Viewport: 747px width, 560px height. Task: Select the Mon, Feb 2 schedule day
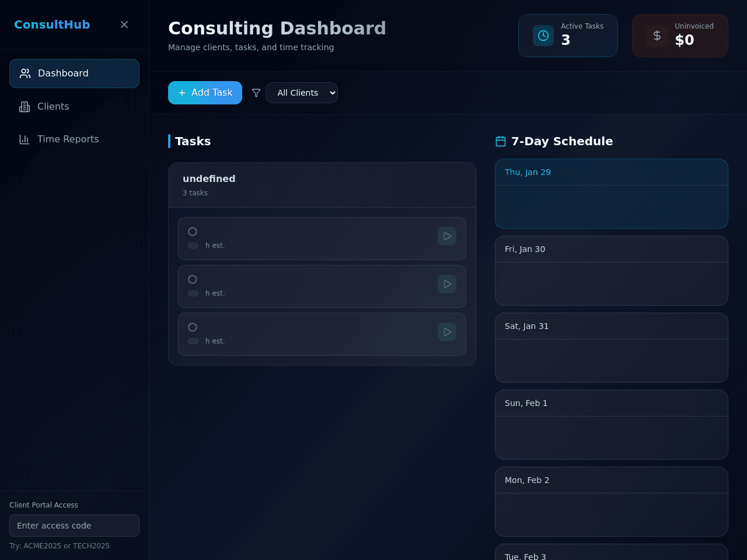612,502
